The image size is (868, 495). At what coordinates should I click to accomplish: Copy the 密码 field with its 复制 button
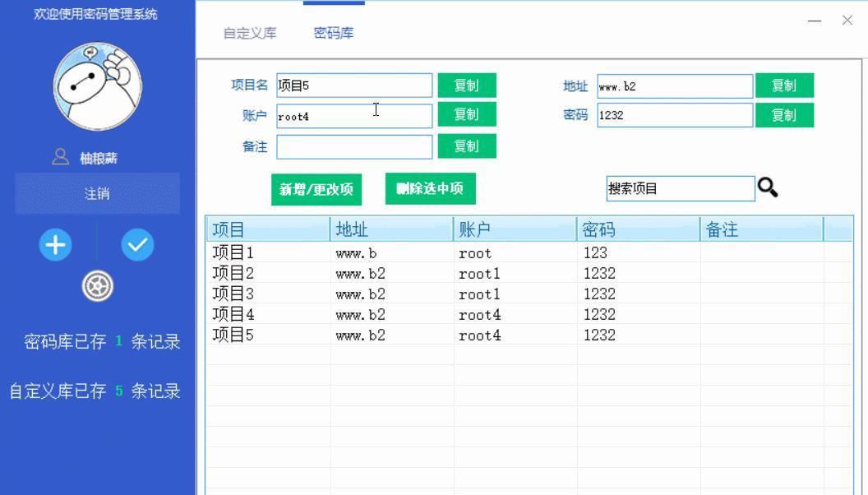(x=784, y=115)
